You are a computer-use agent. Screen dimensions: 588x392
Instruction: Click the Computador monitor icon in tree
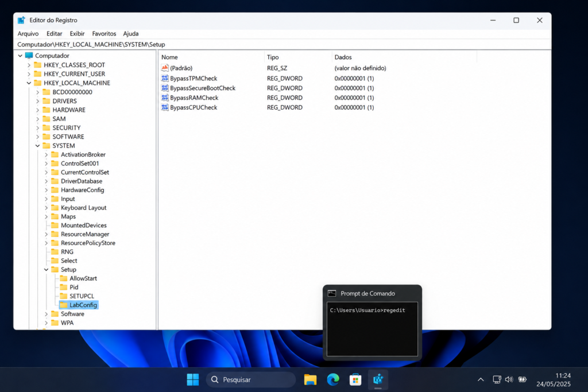pos(29,56)
